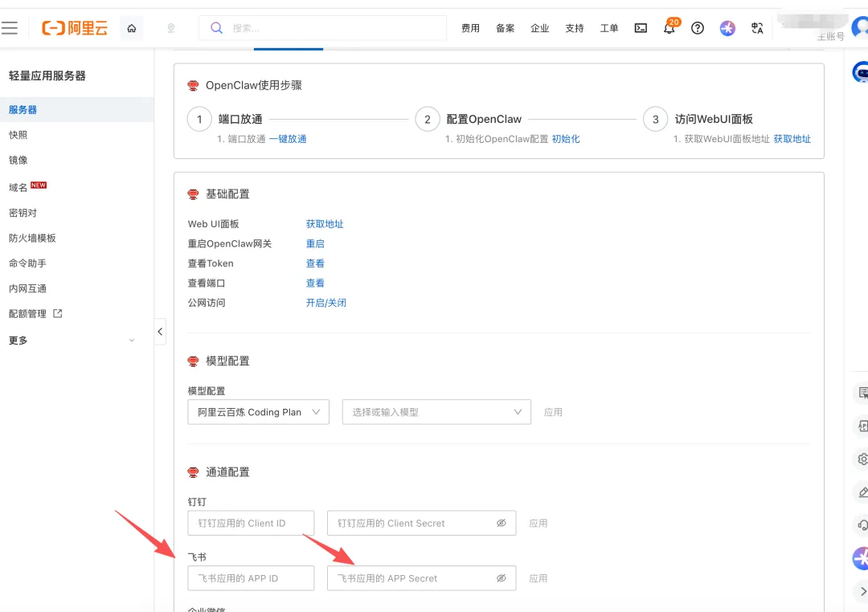
Task: Collapse the left sidebar with arrow handle
Action: 160,332
